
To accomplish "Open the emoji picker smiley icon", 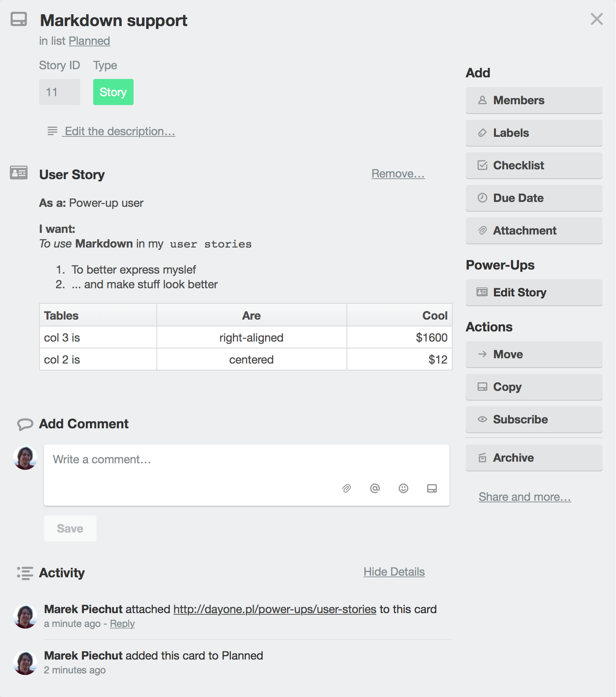I will tap(403, 488).
